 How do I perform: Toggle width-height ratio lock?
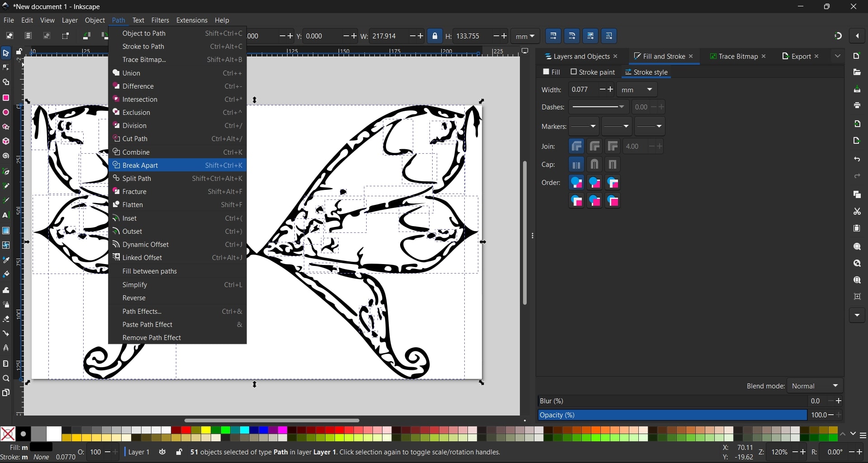[434, 36]
